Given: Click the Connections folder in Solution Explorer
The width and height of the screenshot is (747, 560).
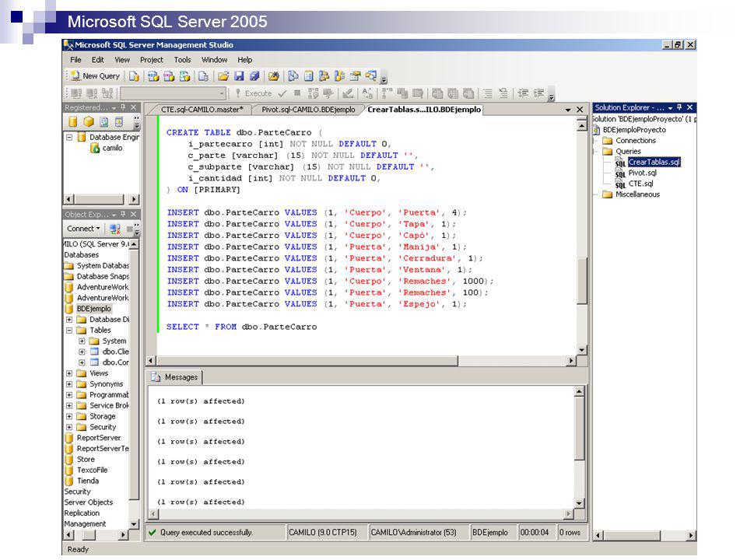Looking at the screenshot, I should coord(636,141).
